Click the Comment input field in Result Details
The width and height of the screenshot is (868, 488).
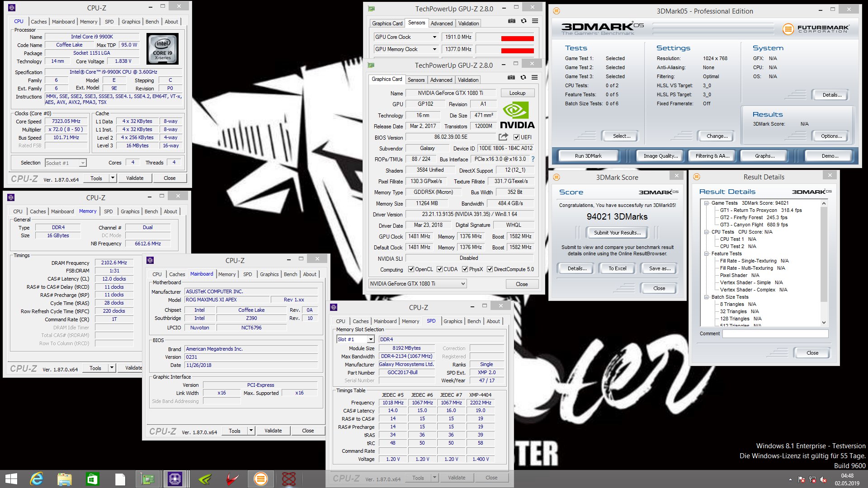pyautogui.click(x=775, y=333)
